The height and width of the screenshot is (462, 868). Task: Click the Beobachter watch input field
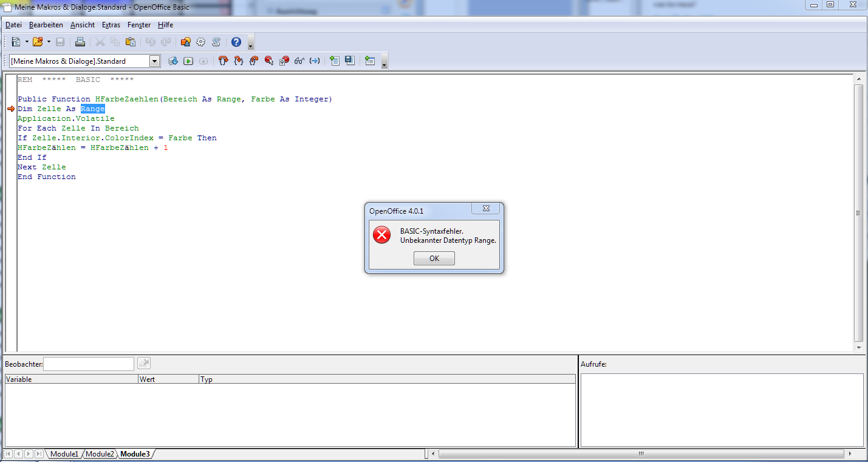pyautogui.click(x=89, y=364)
